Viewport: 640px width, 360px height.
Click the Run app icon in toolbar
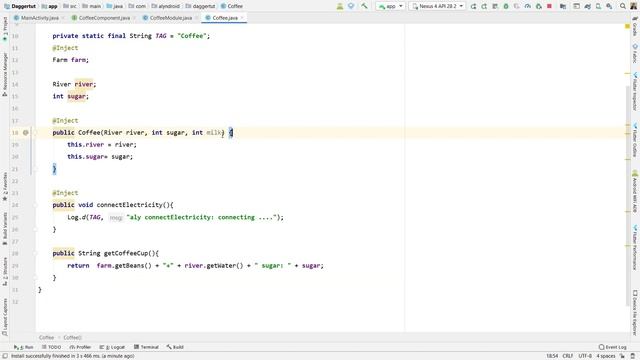coord(473,6)
